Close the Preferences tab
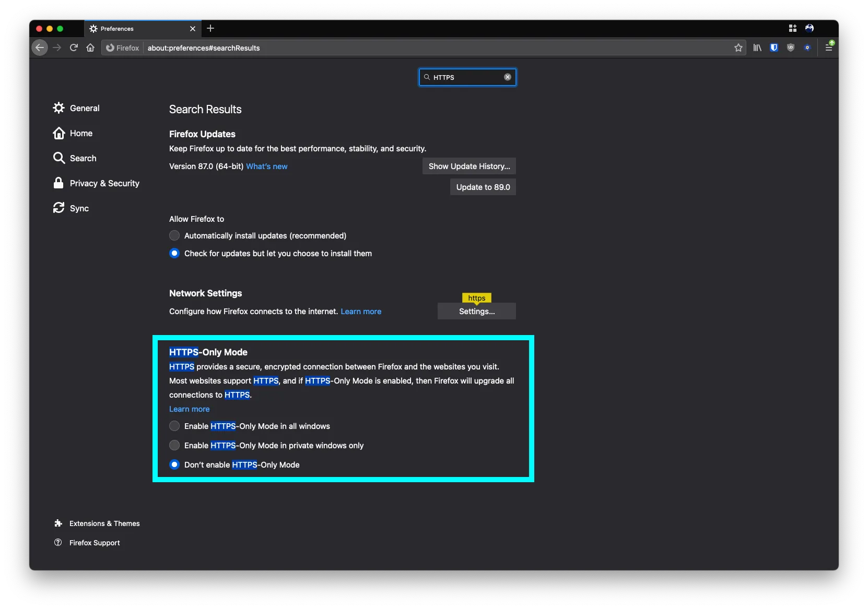 tap(193, 29)
